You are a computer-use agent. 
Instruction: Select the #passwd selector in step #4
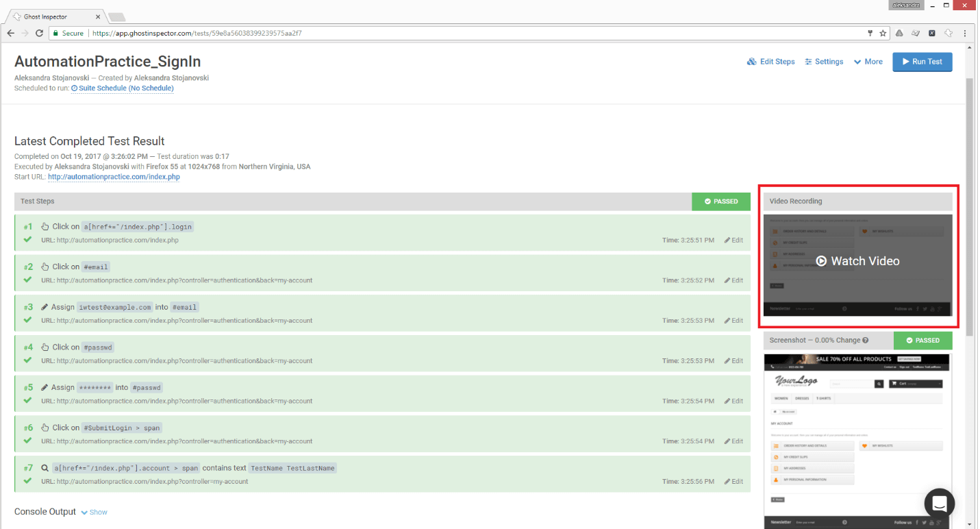98,347
